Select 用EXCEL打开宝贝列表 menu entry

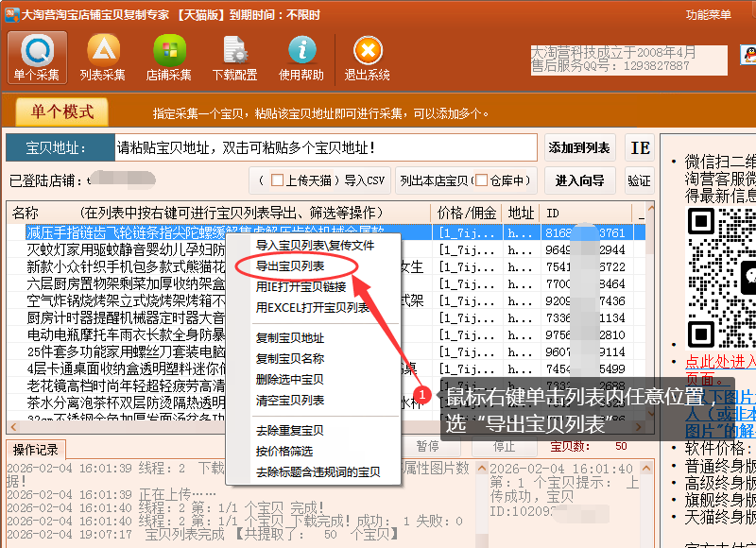click(313, 307)
